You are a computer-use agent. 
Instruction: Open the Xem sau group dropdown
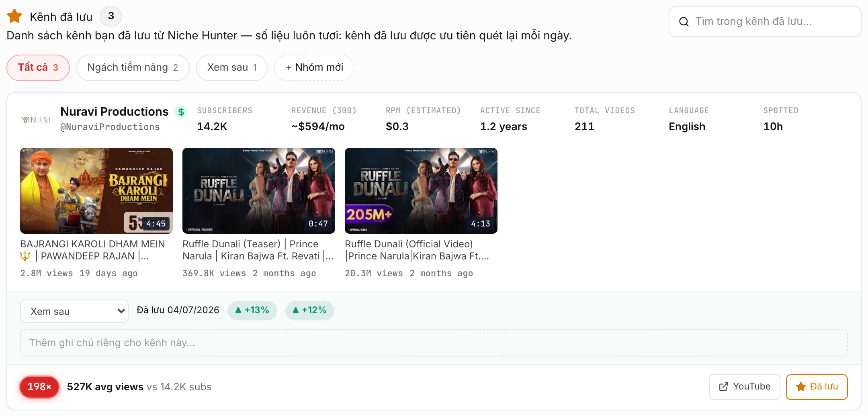click(74, 311)
